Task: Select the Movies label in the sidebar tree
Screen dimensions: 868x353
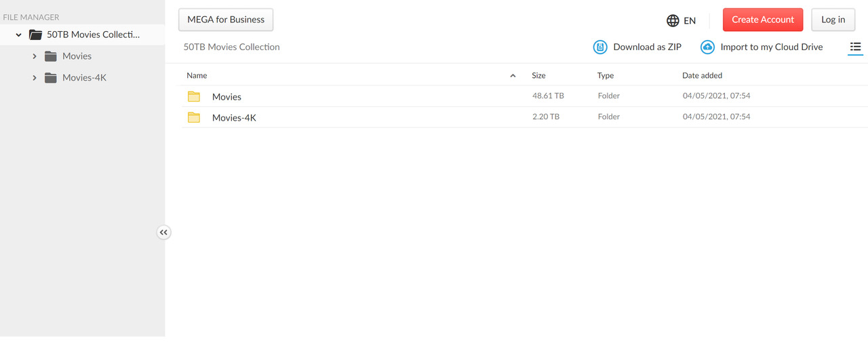Action: tap(77, 56)
